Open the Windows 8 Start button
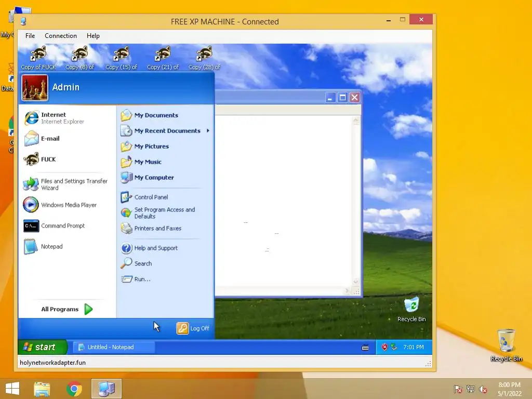532x399 pixels. [12, 389]
